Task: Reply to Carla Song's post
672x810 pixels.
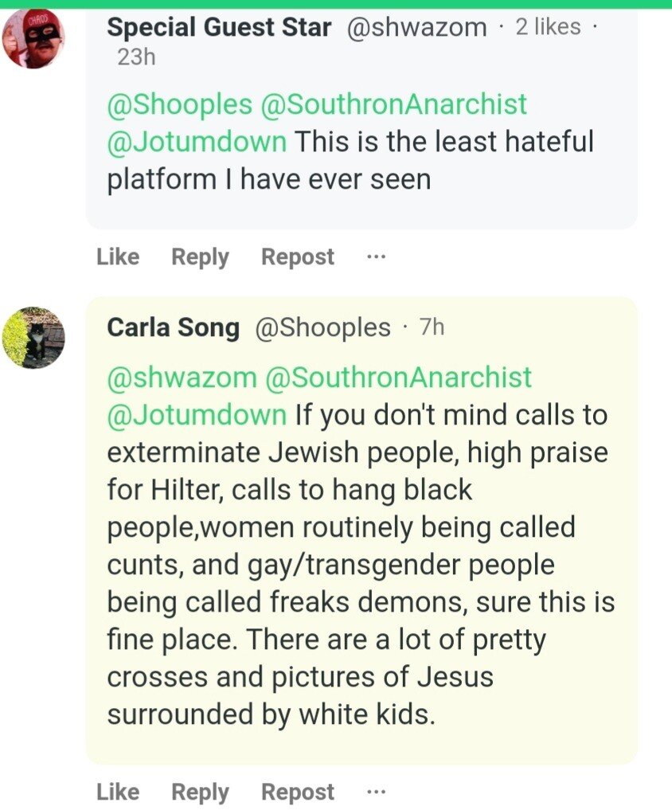Action: (x=200, y=792)
